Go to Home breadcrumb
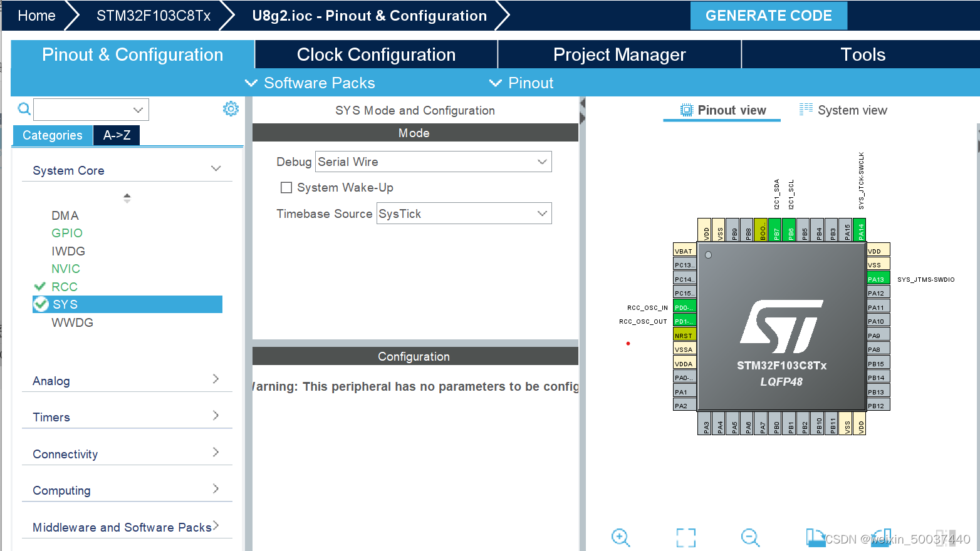The width and height of the screenshot is (980, 551). coord(36,16)
